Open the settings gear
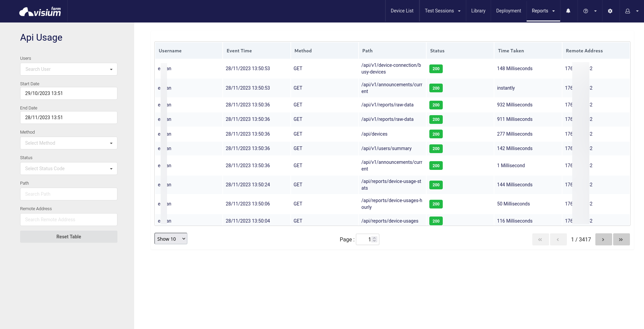Image resolution: width=644 pixels, height=329 pixels. point(610,11)
